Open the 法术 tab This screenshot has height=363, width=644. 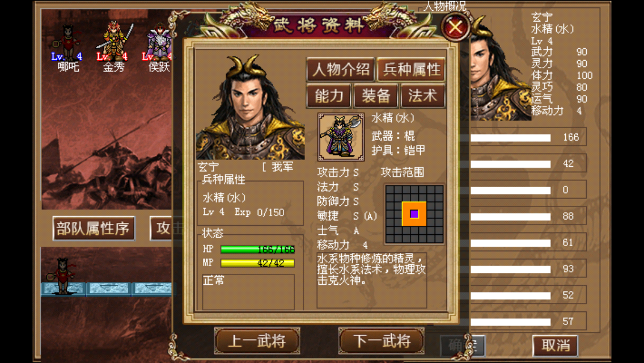423,96
